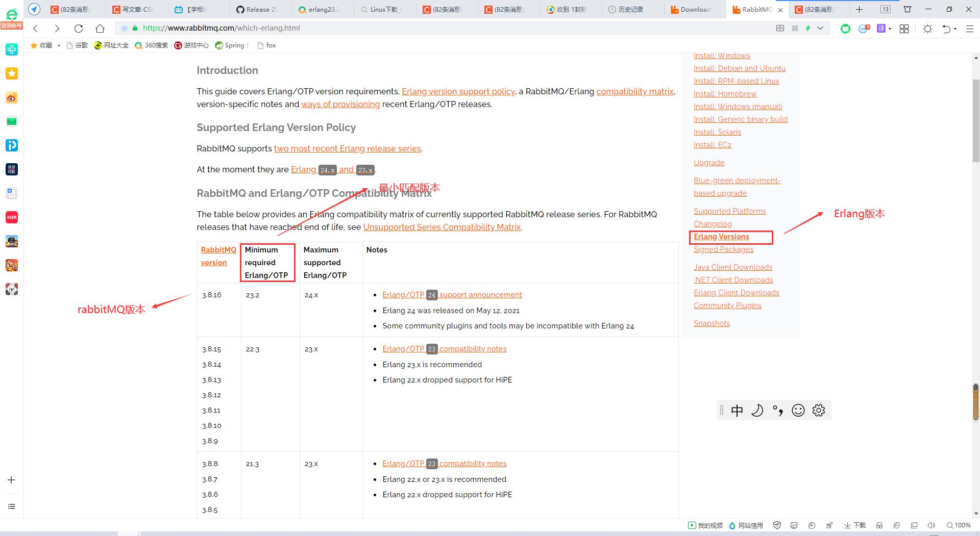This screenshot has height=536, width=980.
Task: Toggle the moon mode in input method bar
Action: [x=757, y=411]
